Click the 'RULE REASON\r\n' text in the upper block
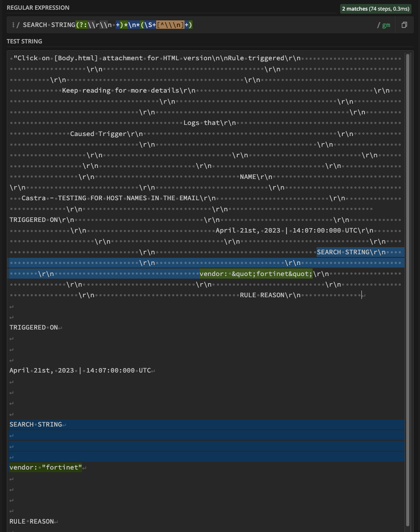This screenshot has height=532, width=420. point(270,295)
